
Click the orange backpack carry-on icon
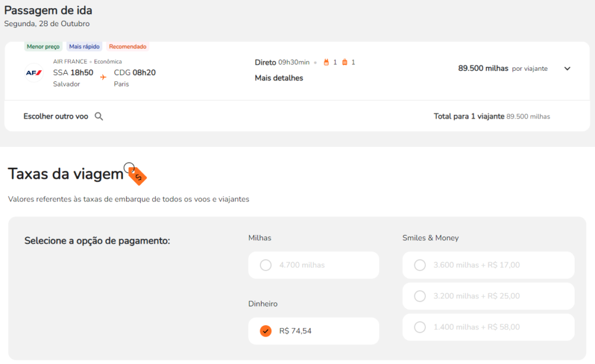pos(326,62)
